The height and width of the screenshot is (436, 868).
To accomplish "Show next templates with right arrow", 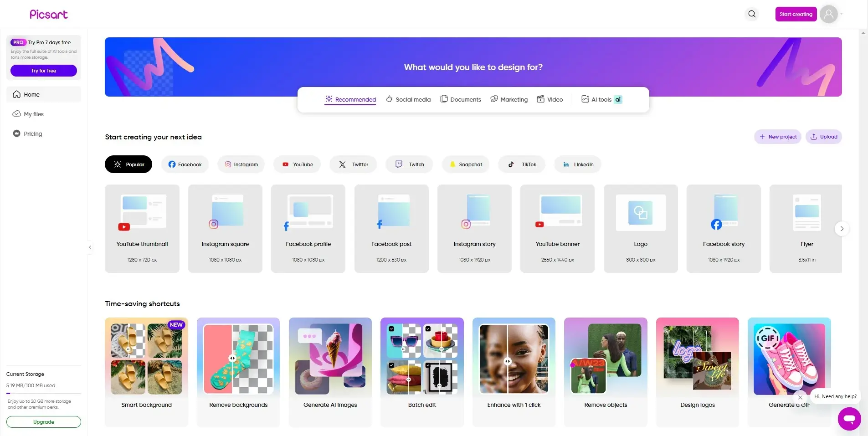I will pyautogui.click(x=842, y=229).
